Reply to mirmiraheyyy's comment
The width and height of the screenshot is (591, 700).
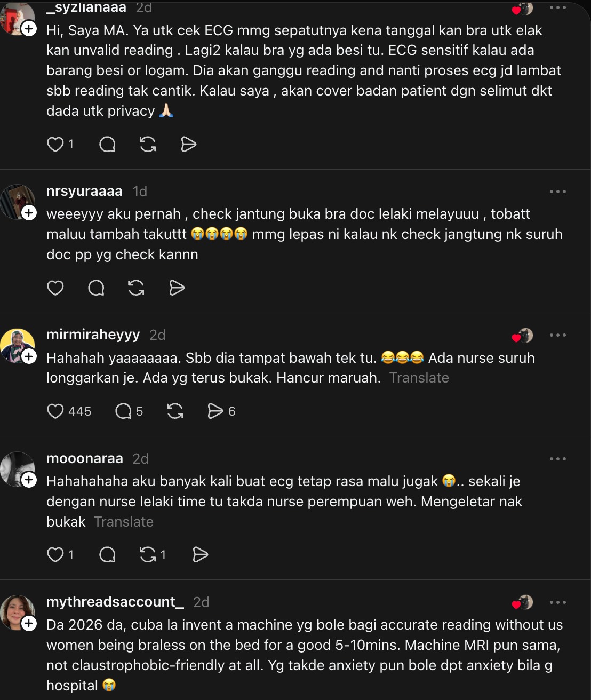point(124,411)
